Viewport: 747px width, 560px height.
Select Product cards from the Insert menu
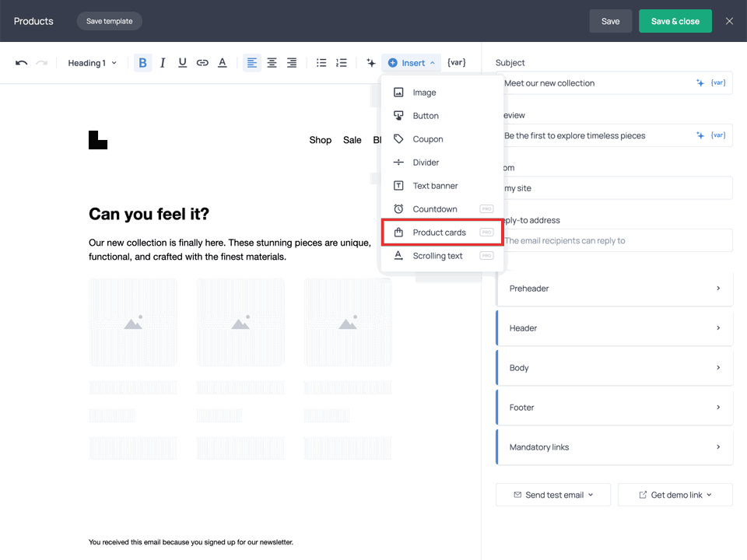click(x=441, y=232)
